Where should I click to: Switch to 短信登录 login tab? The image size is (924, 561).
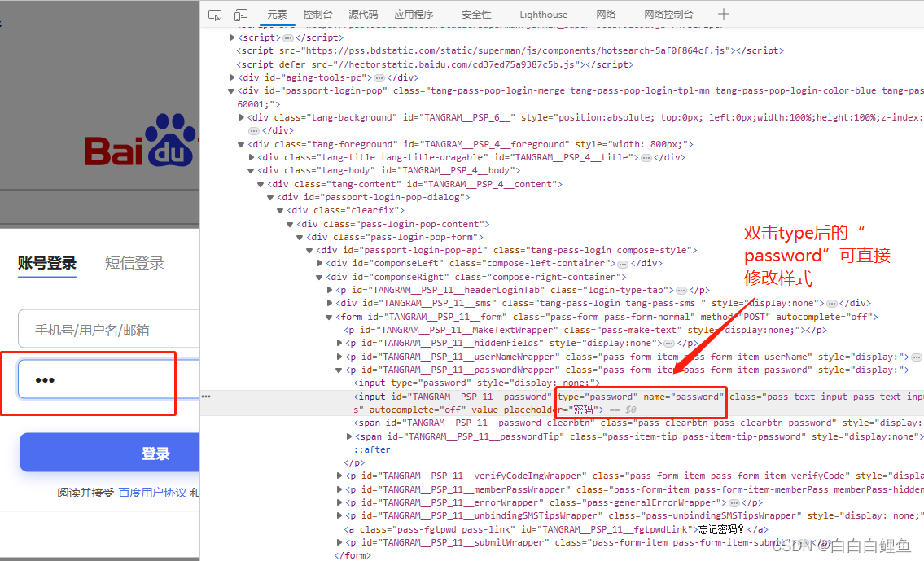[x=134, y=264]
